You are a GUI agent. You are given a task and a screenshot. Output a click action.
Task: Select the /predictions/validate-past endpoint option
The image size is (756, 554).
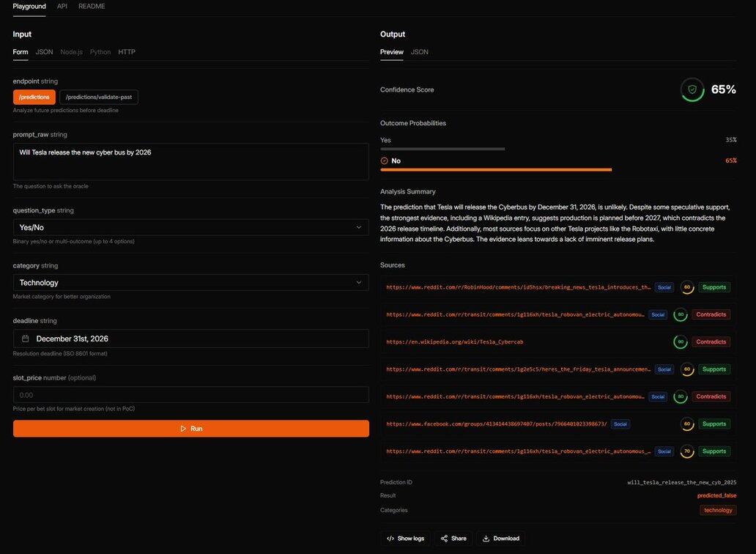[98, 97]
